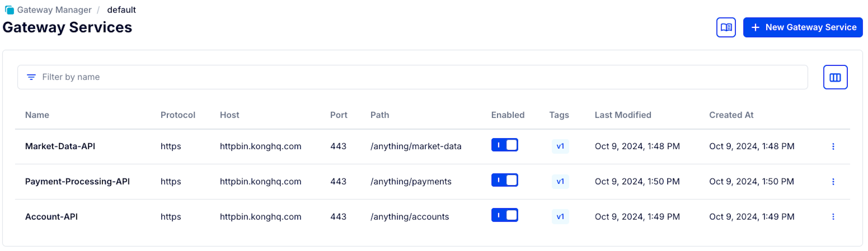Click the Gateway Manager logo icon

pyautogui.click(x=9, y=10)
